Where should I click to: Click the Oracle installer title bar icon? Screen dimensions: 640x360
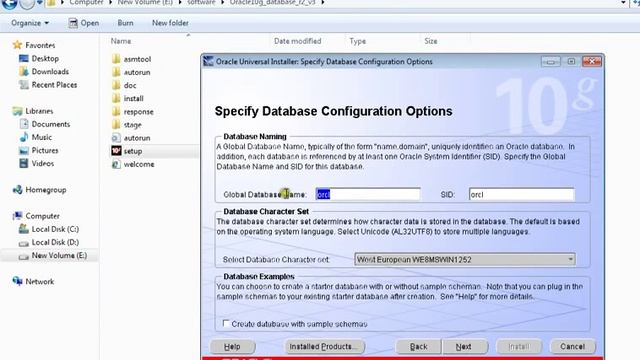(209, 61)
